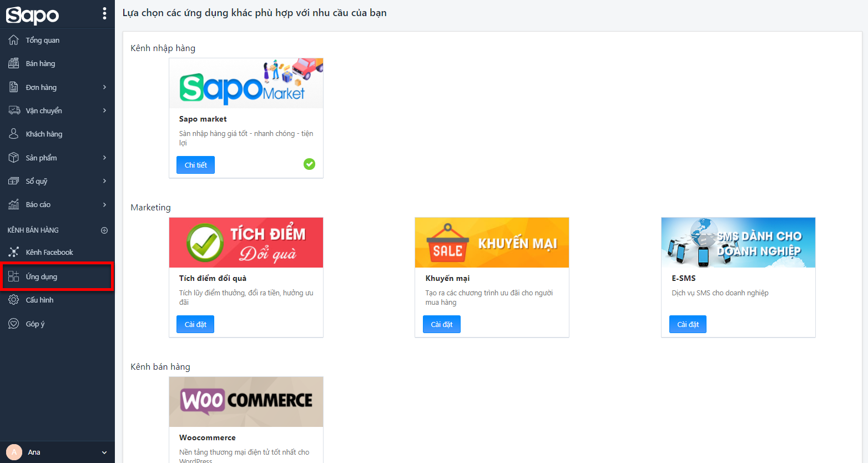Install the Tích điểm đổi quà app

click(x=195, y=324)
